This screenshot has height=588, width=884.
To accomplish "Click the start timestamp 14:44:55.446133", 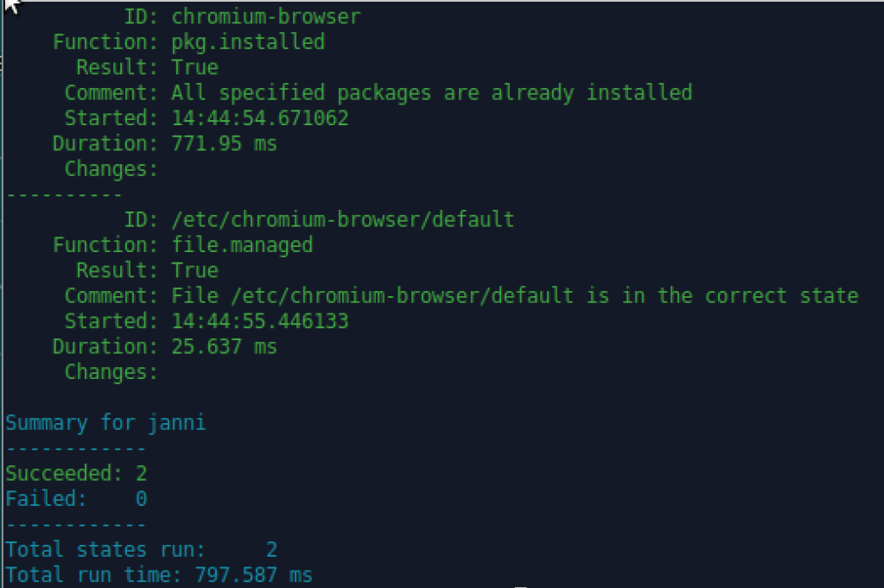I will [260, 321].
